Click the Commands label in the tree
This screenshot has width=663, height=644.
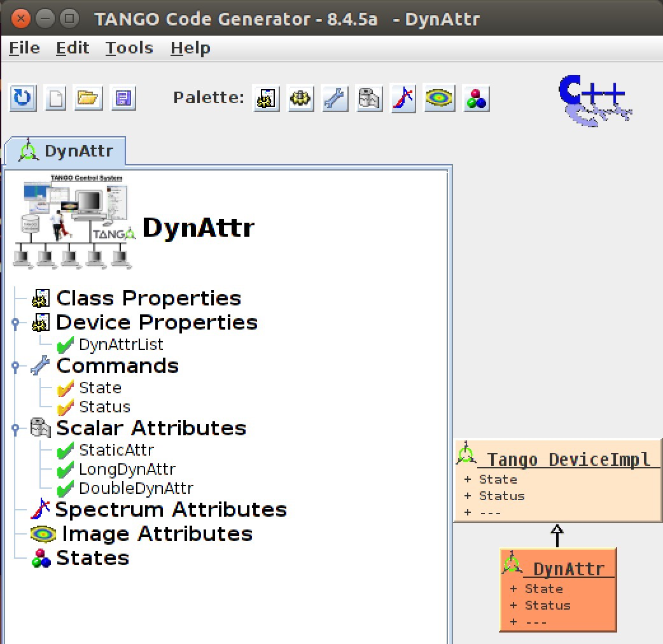click(x=118, y=366)
